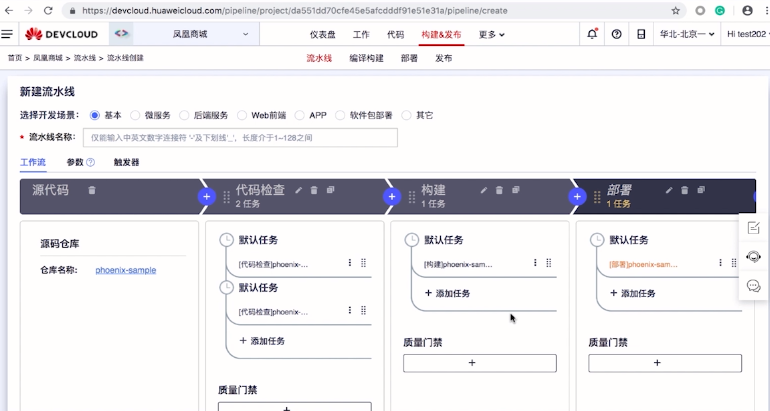The image size is (770, 411).
Task: Add a quality gate under 构建
Action: 480,363
